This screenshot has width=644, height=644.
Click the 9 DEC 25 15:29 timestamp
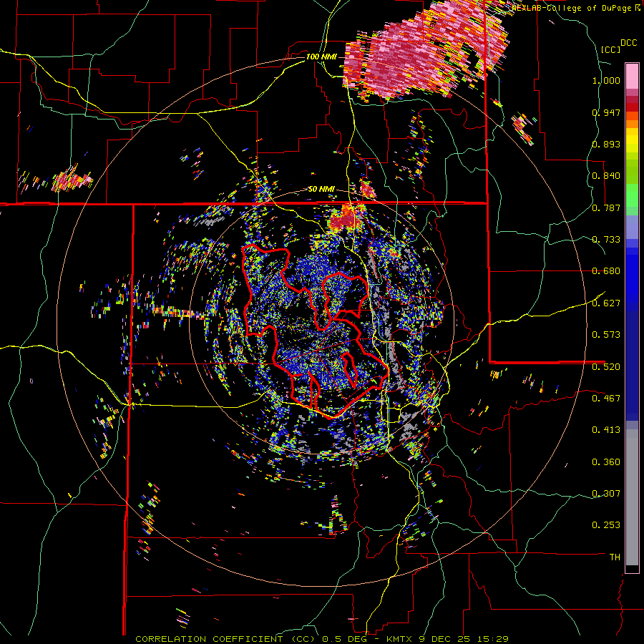(x=464, y=639)
